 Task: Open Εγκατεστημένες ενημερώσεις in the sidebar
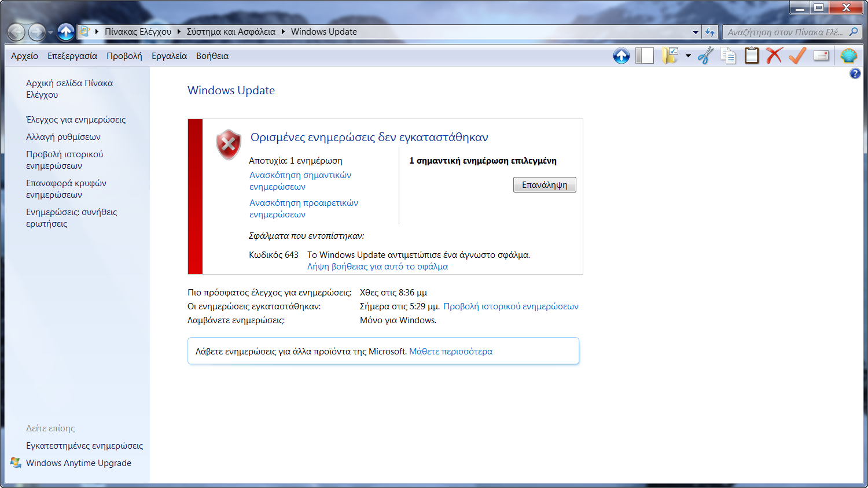(84, 446)
